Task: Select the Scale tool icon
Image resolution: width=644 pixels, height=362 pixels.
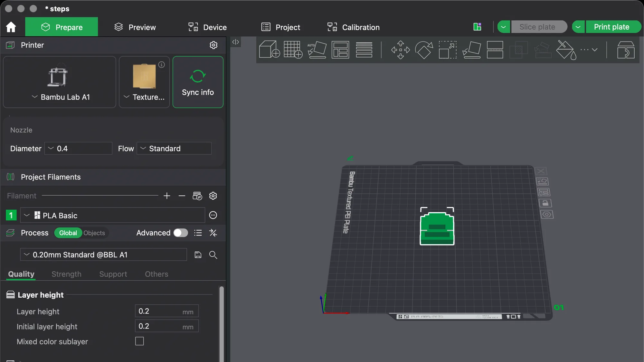Action: pos(448,50)
